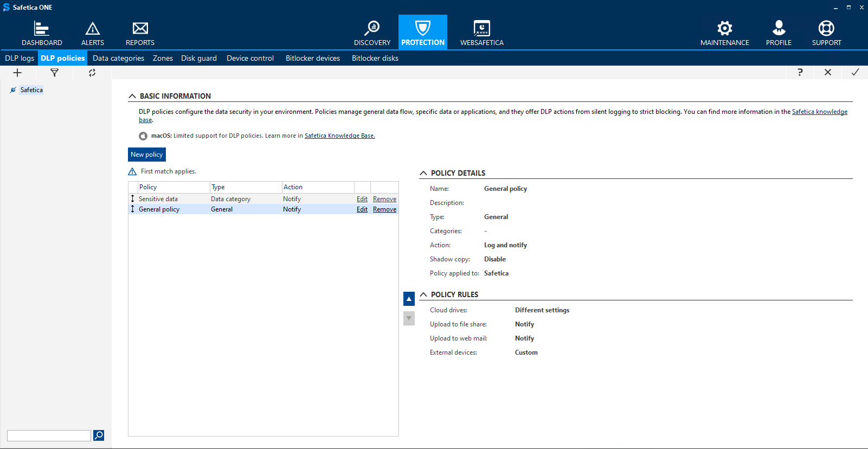868x449 pixels.
Task: Click reorder handle of General policy row
Action: 132,209
